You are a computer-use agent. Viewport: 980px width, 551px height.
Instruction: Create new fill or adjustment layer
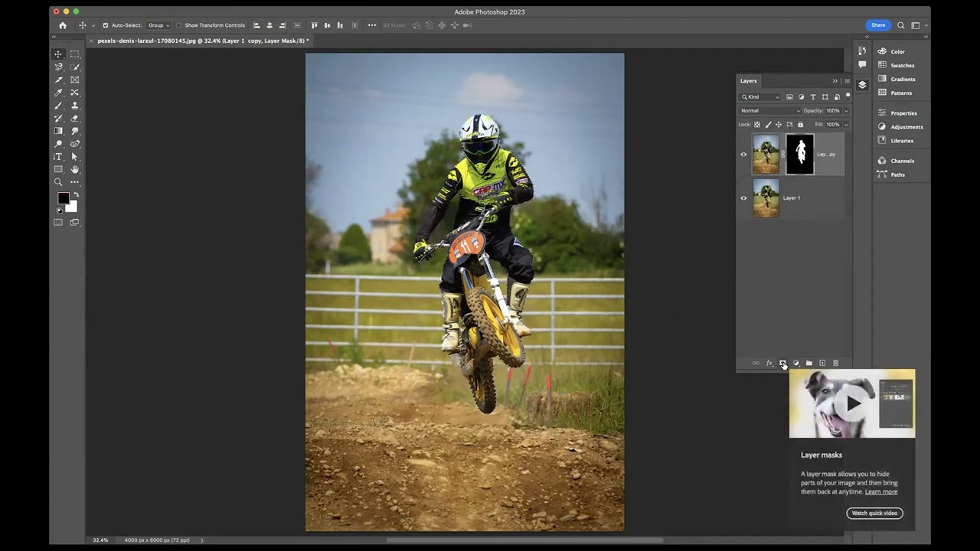[795, 363]
